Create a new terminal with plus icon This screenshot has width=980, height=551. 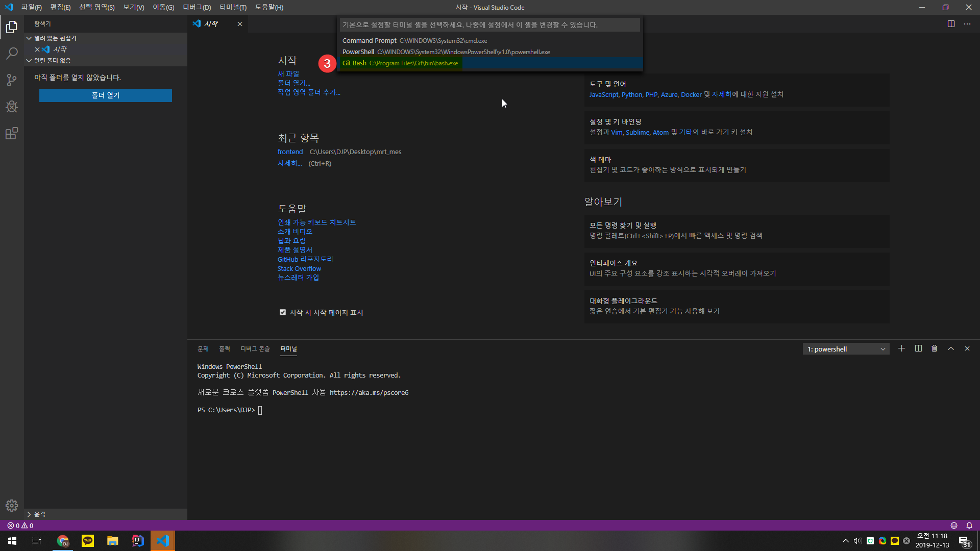coord(902,348)
